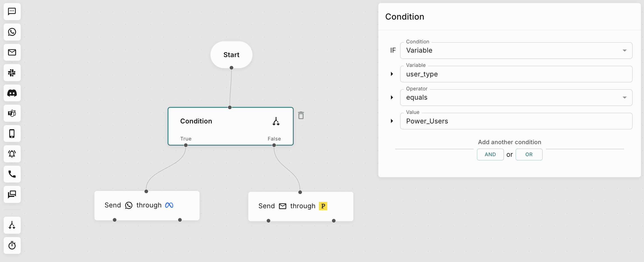Delete the Condition node with trash icon
644x262 pixels.
(301, 115)
